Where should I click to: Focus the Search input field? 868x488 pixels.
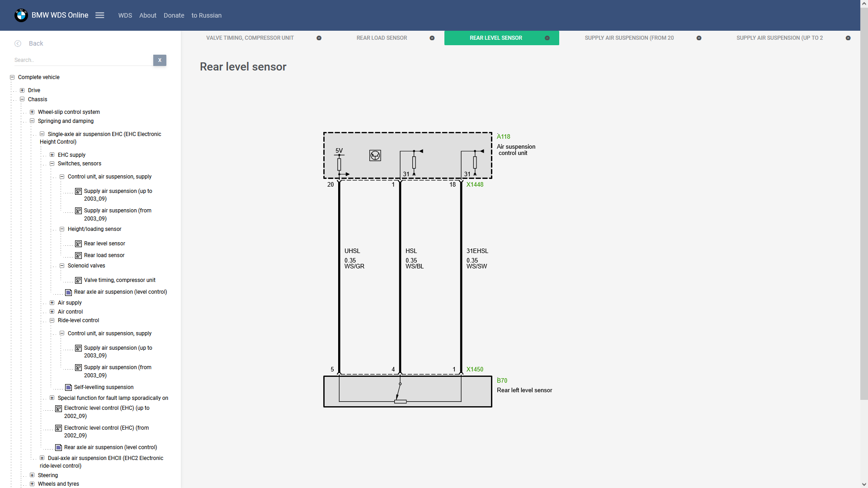coord(83,60)
